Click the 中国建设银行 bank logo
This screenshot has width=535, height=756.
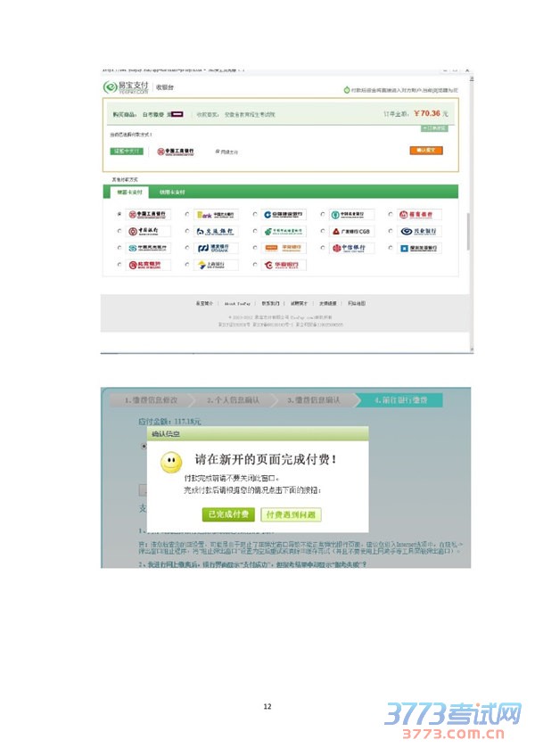pyautogui.click(x=283, y=215)
